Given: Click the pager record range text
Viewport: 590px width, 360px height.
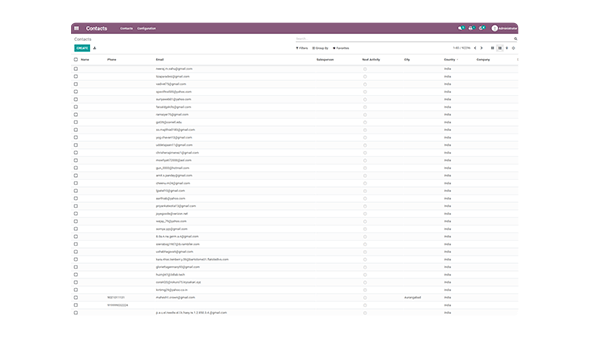Looking at the screenshot, I should point(461,48).
